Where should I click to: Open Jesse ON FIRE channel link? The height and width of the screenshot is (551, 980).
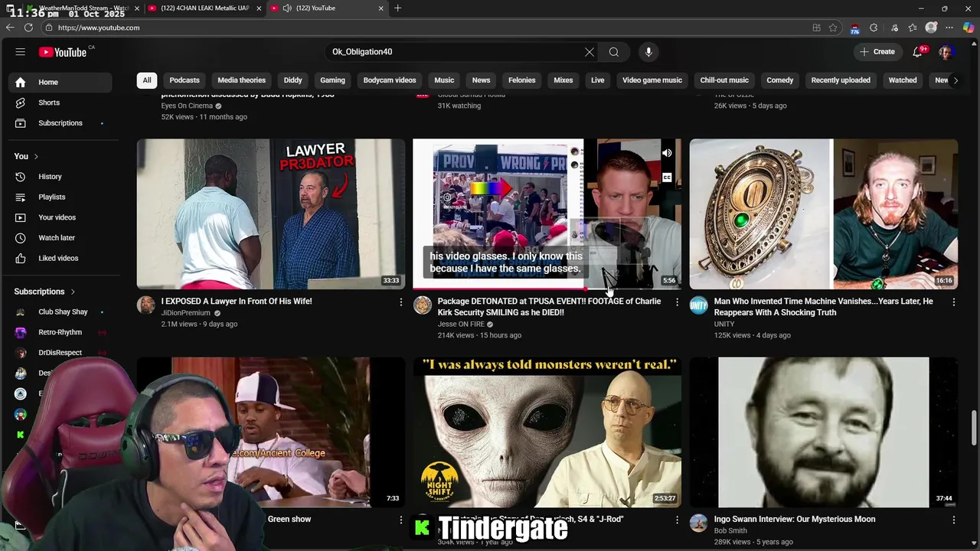pos(461,324)
